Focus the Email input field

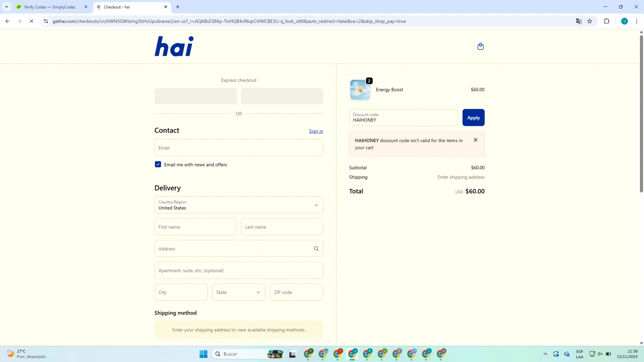[x=239, y=148]
